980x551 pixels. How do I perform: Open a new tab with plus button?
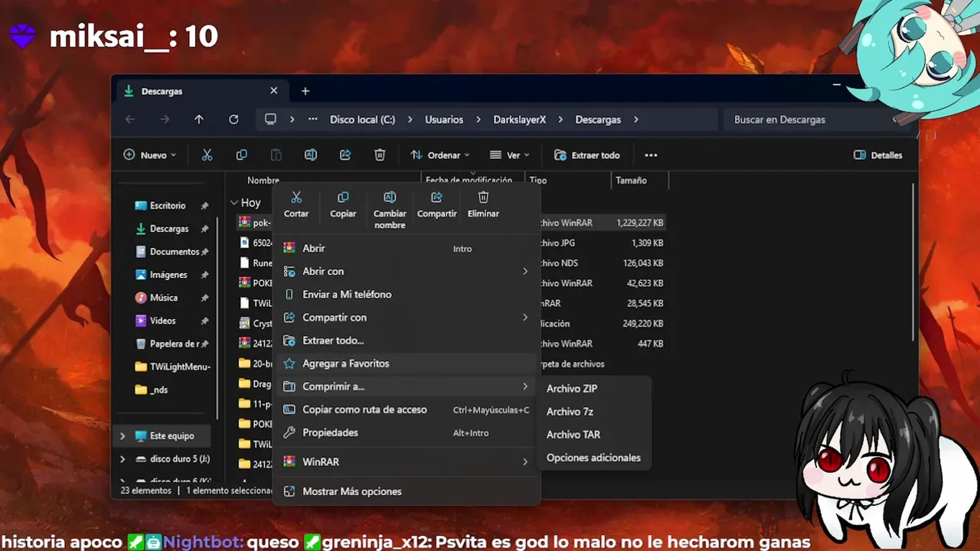(x=305, y=91)
